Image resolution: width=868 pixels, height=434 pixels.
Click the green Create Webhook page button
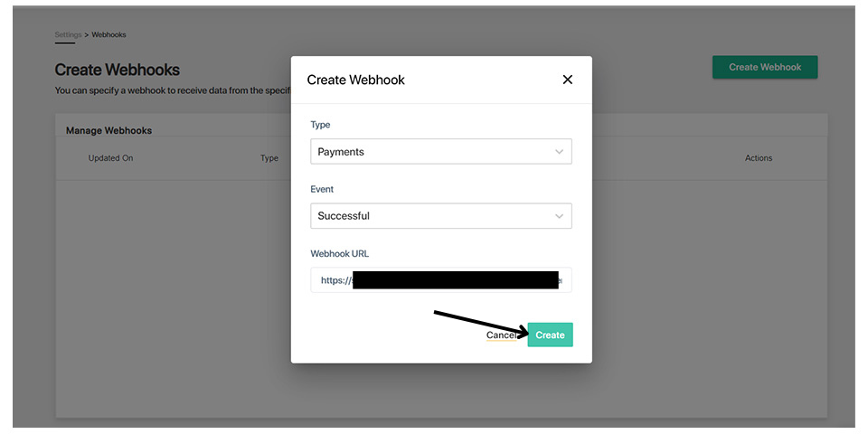[x=764, y=67]
